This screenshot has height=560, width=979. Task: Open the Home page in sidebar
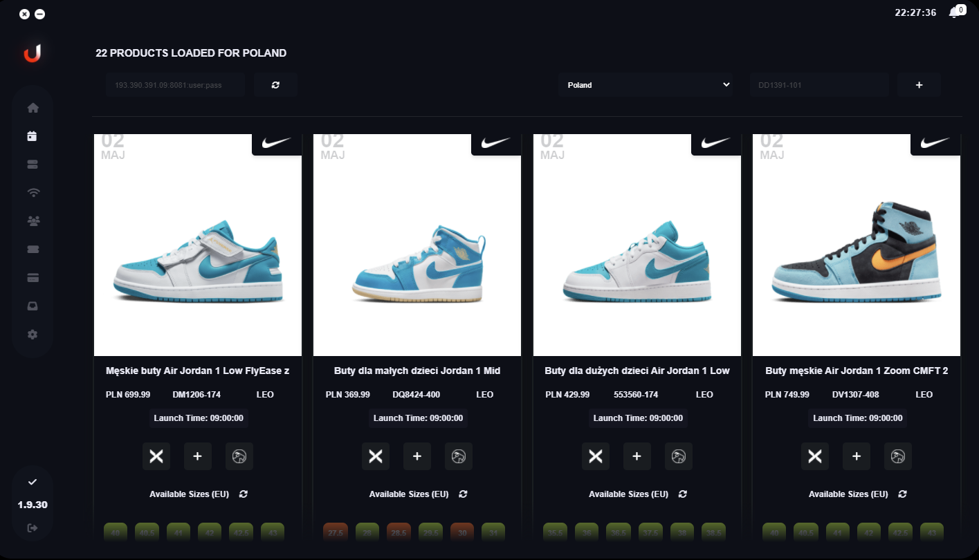tap(33, 108)
